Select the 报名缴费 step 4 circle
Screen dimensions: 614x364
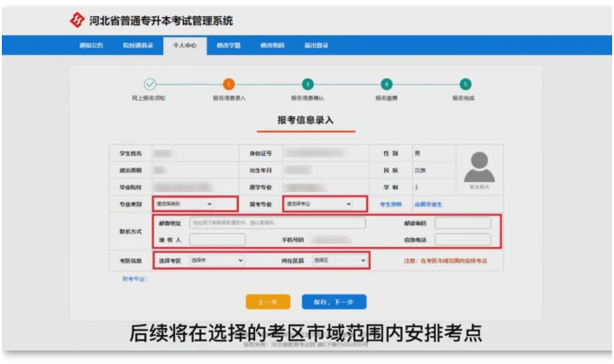387,84
